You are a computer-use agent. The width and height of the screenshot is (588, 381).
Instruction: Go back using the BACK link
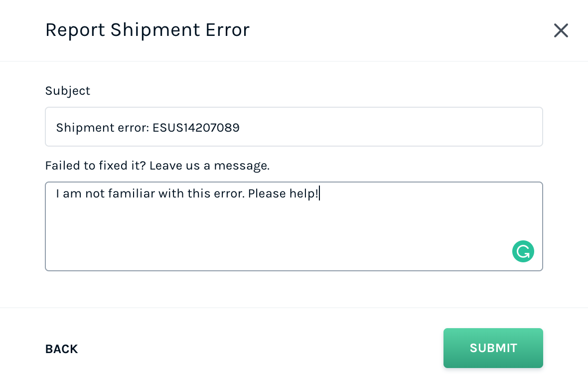(61, 349)
